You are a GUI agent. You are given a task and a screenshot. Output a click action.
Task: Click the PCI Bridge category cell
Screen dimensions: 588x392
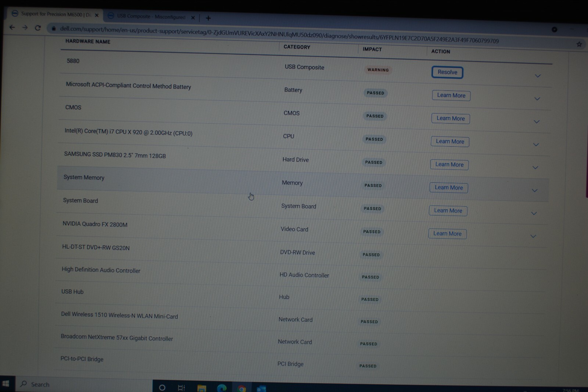[290, 364]
